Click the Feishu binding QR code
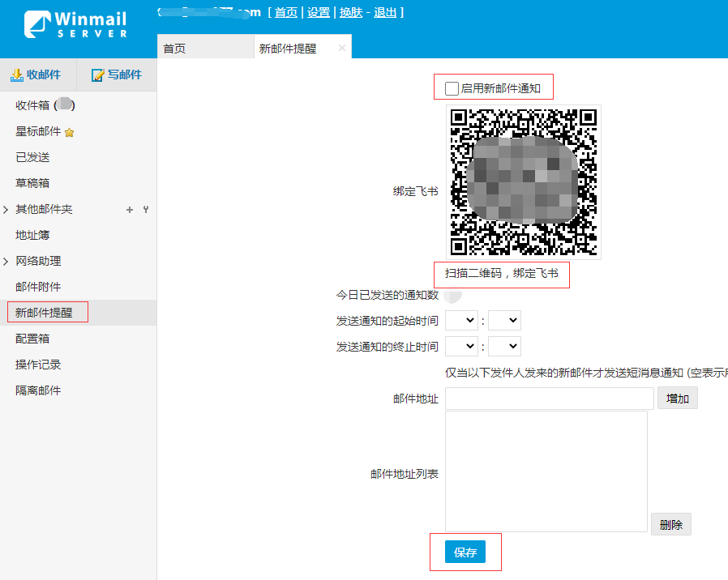 click(x=523, y=181)
